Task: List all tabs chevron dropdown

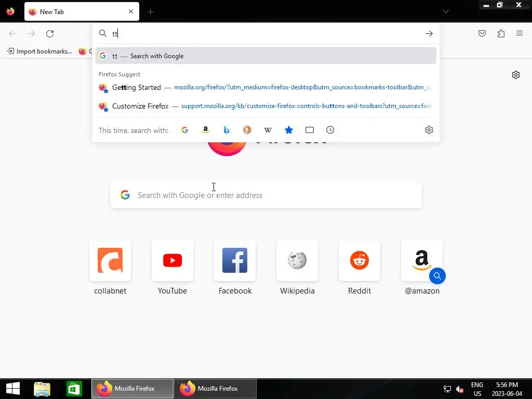Action: click(x=445, y=11)
